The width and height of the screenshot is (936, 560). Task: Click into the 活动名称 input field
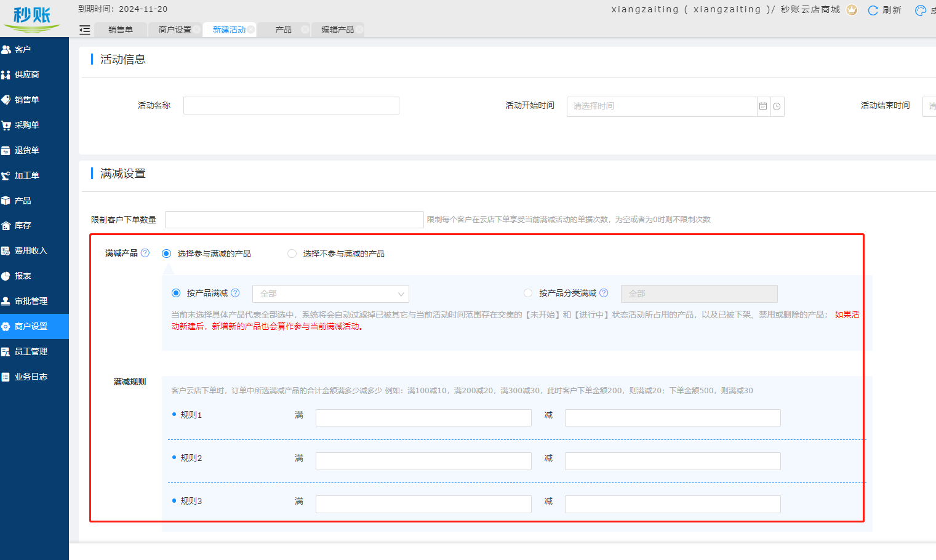pyautogui.click(x=291, y=105)
